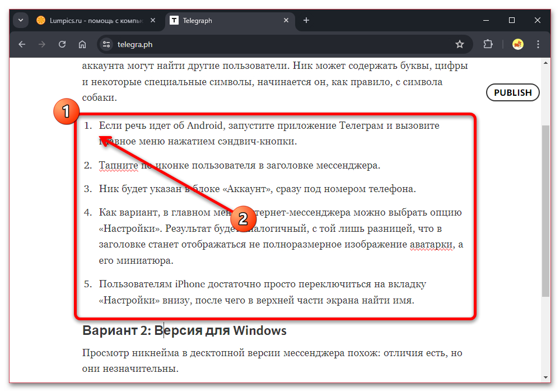This screenshot has height=392, width=560.
Task: Click the vertical scrollbar thumb
Action: pos(545,211)
